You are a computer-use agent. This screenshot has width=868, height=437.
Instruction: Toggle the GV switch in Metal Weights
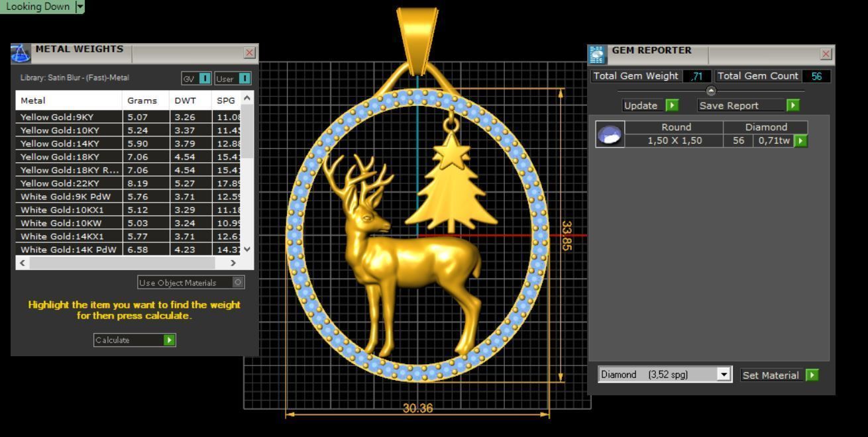point(205,79)
